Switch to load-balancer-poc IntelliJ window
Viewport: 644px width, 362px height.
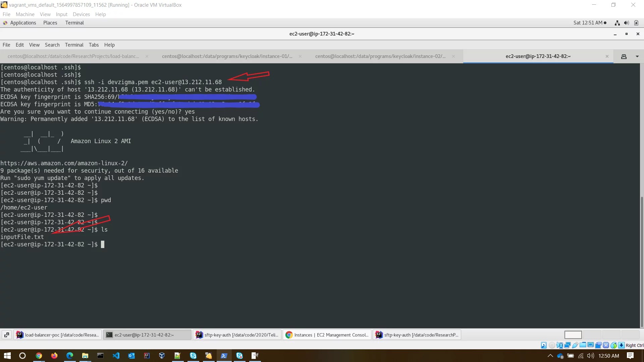click(x=58, y=335)
